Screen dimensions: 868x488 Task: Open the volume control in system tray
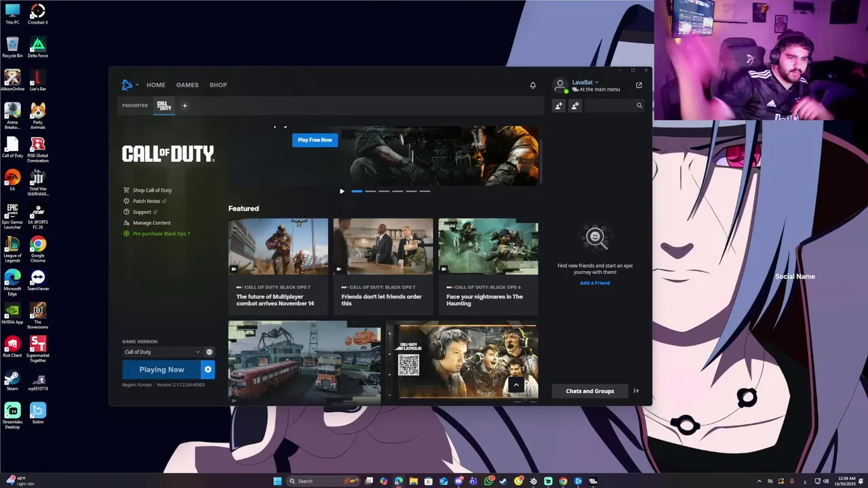click(x=826, y=481)
